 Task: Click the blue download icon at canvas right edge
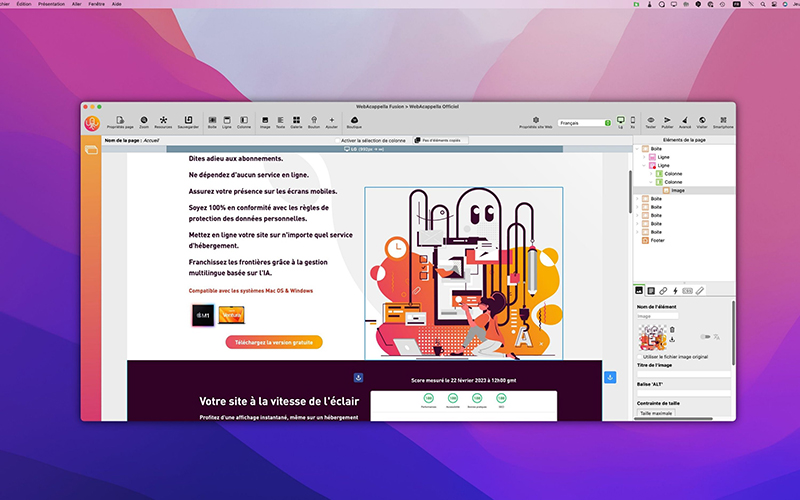point(610,378)
